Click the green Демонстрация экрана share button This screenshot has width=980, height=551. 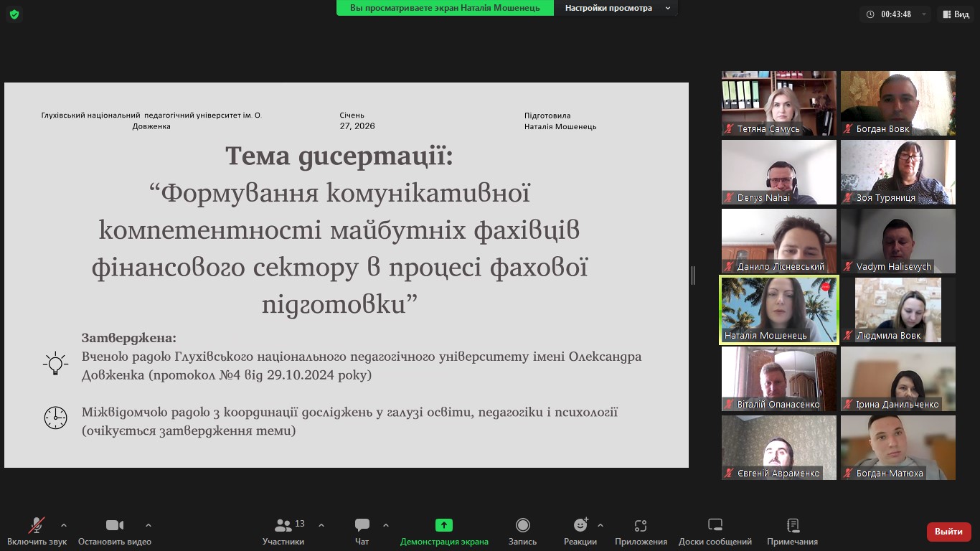[444, 532]
